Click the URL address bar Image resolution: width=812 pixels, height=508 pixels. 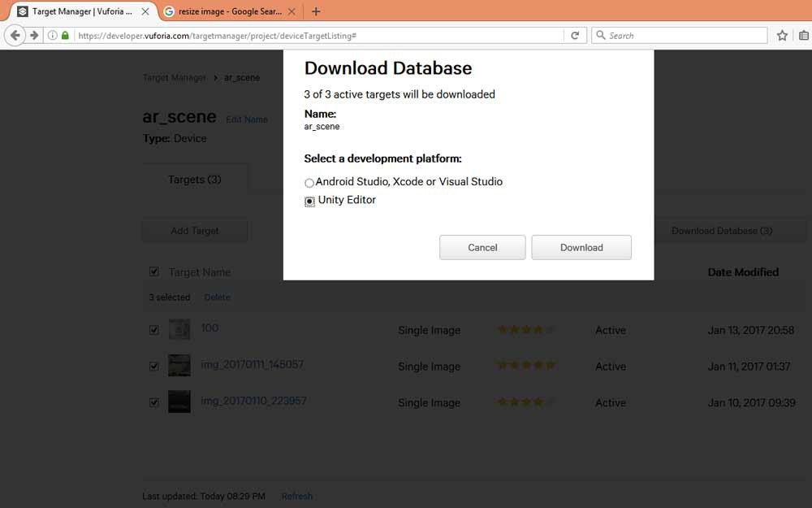tap(318, 35)
